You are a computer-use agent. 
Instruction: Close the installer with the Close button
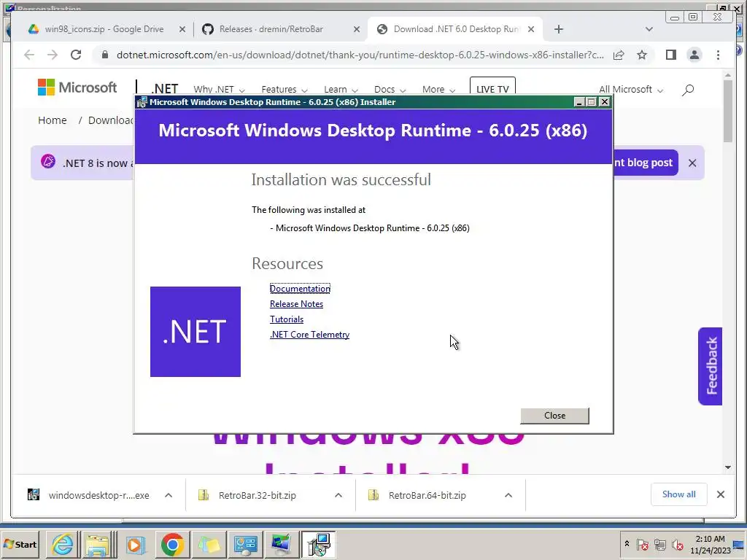click(554, 416)
